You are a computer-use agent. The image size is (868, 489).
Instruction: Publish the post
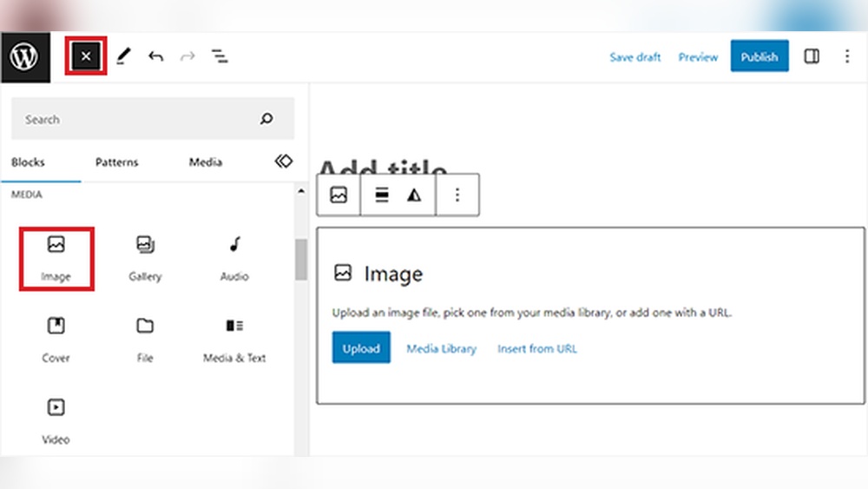(759, 56)
